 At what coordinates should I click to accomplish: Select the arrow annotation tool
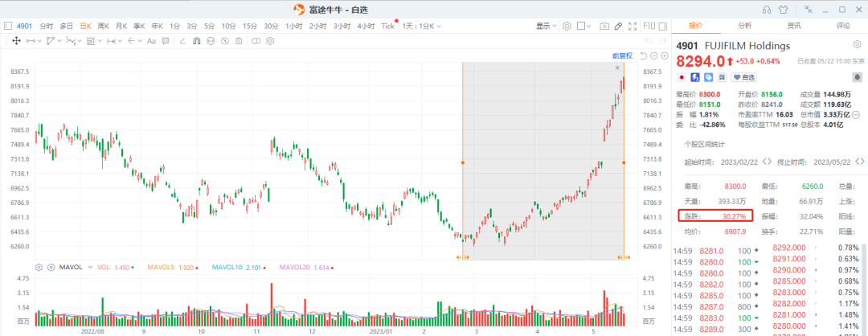131,40
